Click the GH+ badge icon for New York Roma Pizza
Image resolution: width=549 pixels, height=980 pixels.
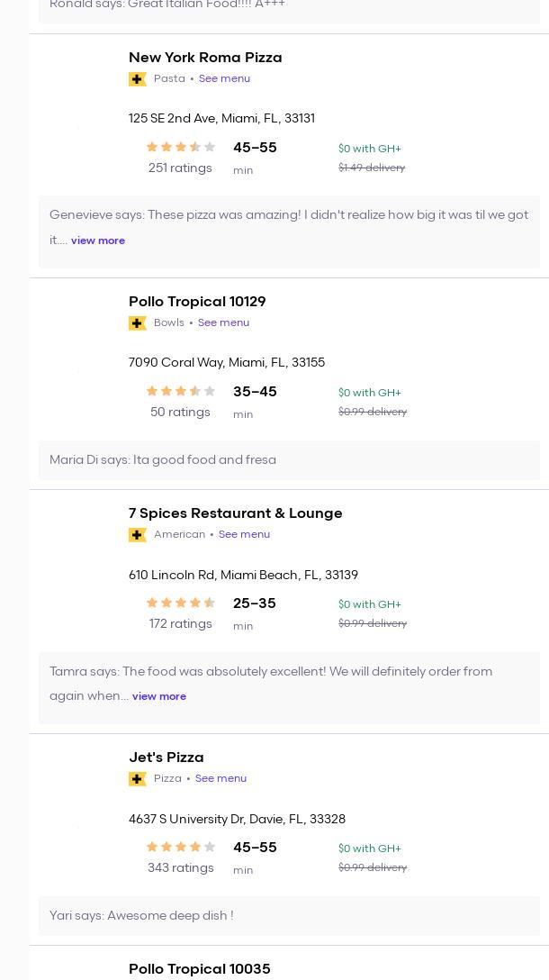[138, 79]
